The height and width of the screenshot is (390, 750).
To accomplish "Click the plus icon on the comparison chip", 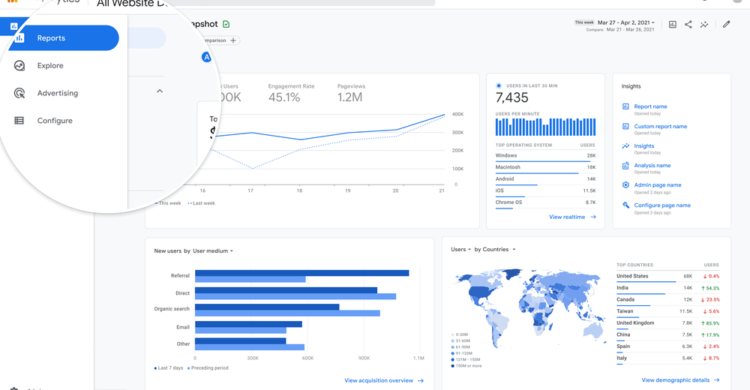I will 233,41.
